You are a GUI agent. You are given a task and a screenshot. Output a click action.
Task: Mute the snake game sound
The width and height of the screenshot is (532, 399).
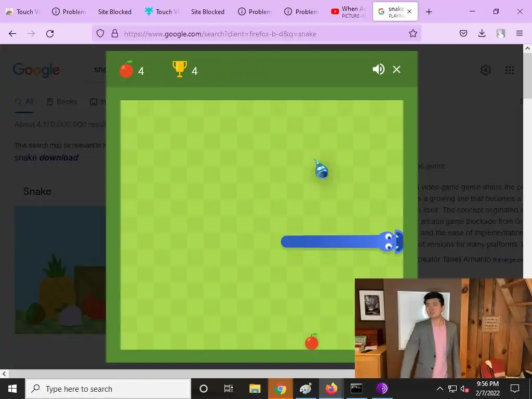[378, 69]
